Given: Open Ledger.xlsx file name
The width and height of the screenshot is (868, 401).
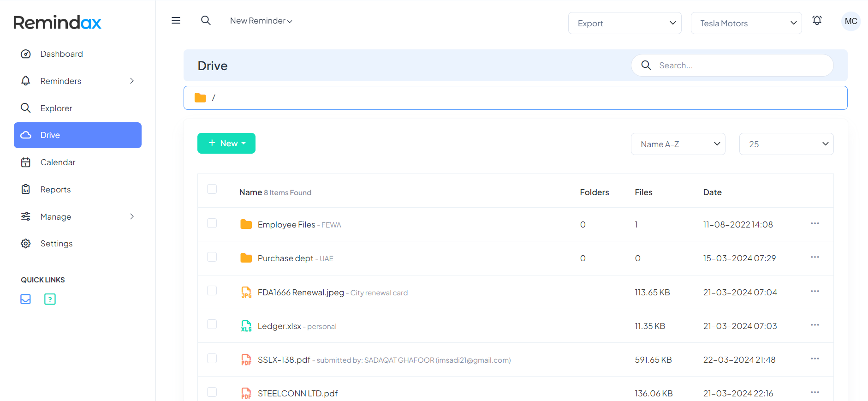Looking at the screenshot, I should pos(279,326).
